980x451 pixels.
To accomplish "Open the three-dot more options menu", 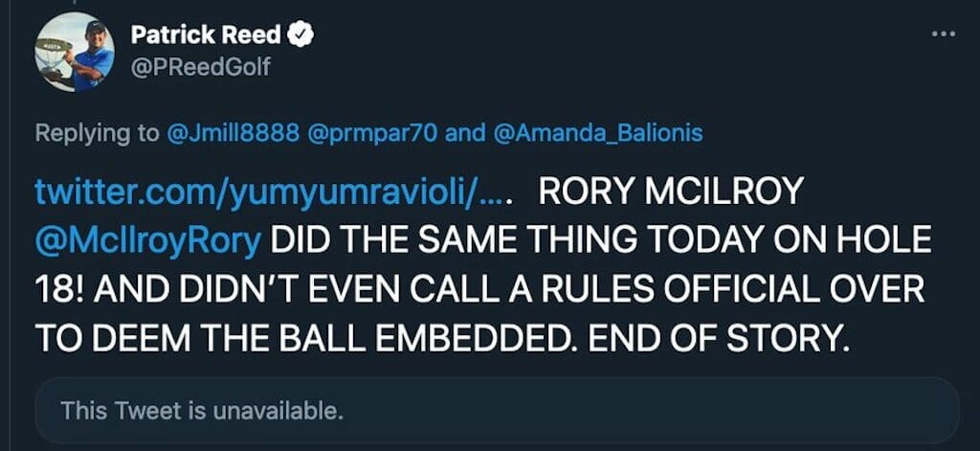I will [944, 34].
